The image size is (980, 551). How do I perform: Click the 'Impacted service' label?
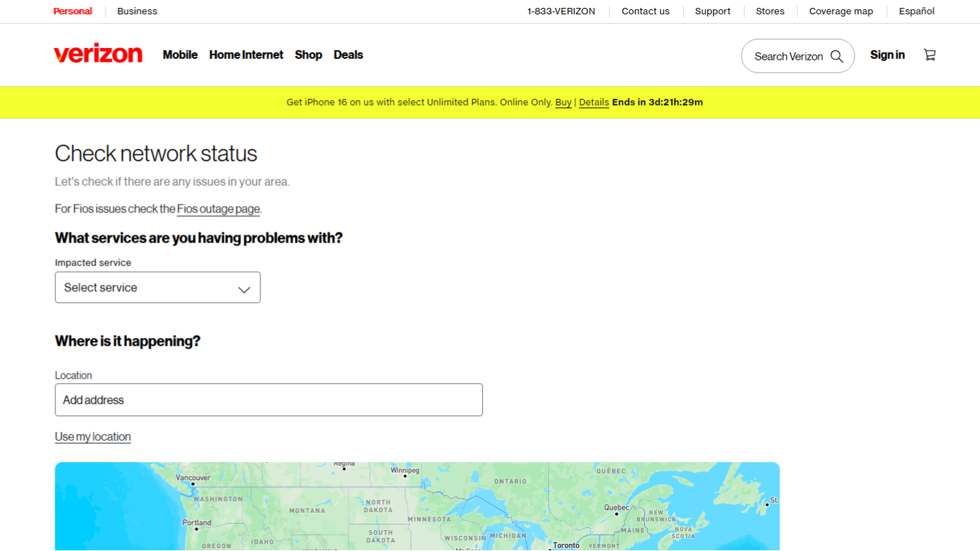tap(93, 263)
